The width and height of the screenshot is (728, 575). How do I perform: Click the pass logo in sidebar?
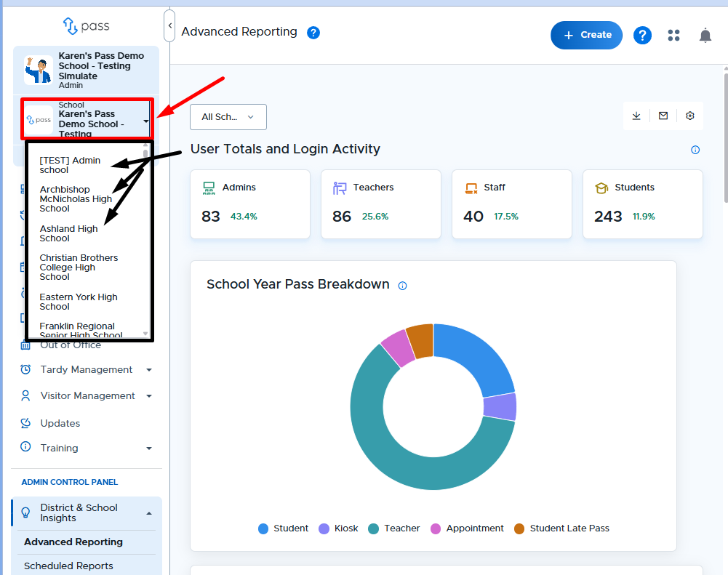(x=87, y=26)
